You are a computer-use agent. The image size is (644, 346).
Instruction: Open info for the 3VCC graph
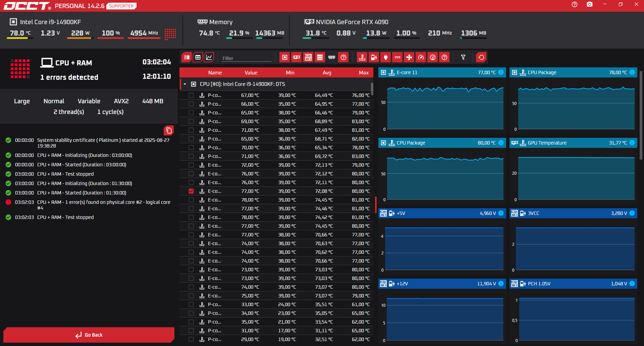click(632, 213)
